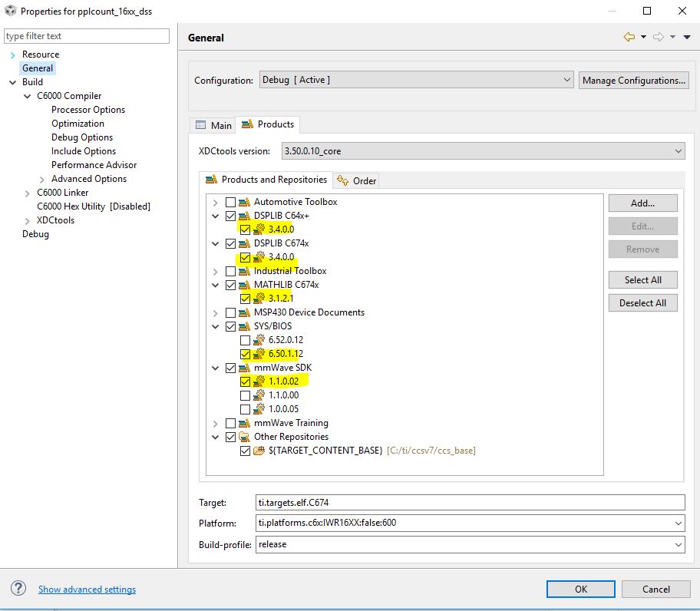Check the mmWave SDK 1.1.0.00 checkbox

245,396
